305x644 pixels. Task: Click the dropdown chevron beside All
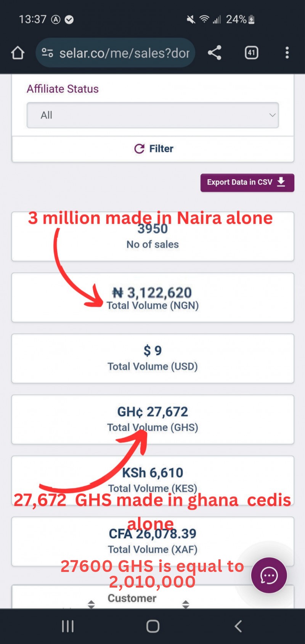(x=272, y=115)
